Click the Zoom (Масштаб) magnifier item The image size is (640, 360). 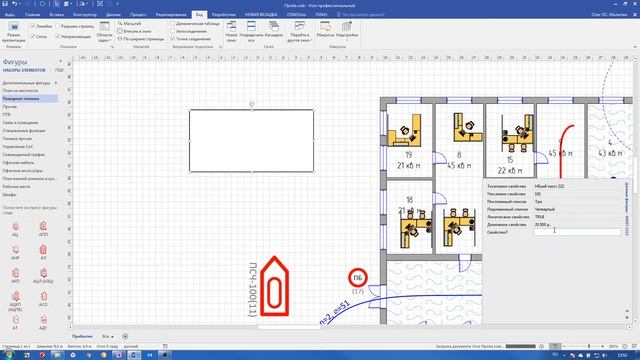pyautogui.click(x=129, y=24)
